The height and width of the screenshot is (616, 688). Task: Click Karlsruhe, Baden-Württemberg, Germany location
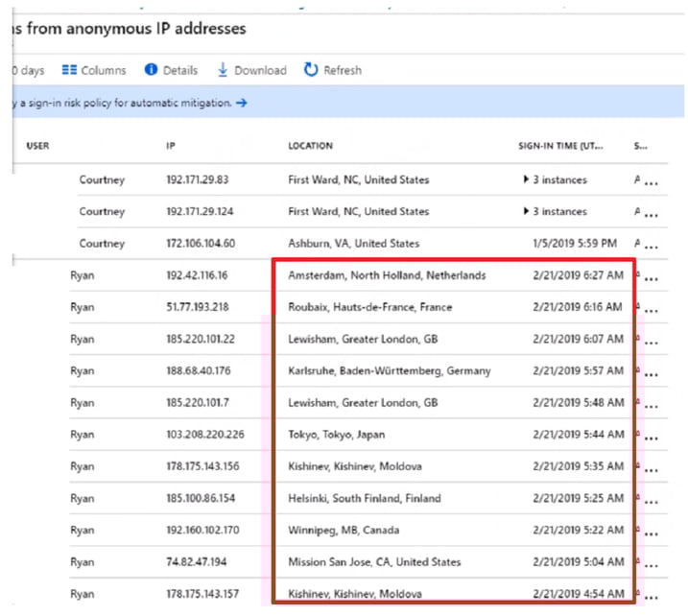point(390,370)
